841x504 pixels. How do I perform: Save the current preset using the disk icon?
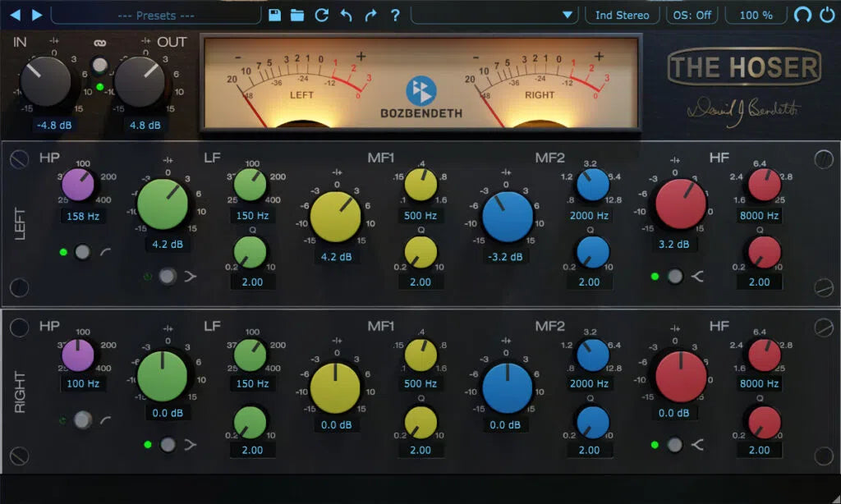point(275,15)
